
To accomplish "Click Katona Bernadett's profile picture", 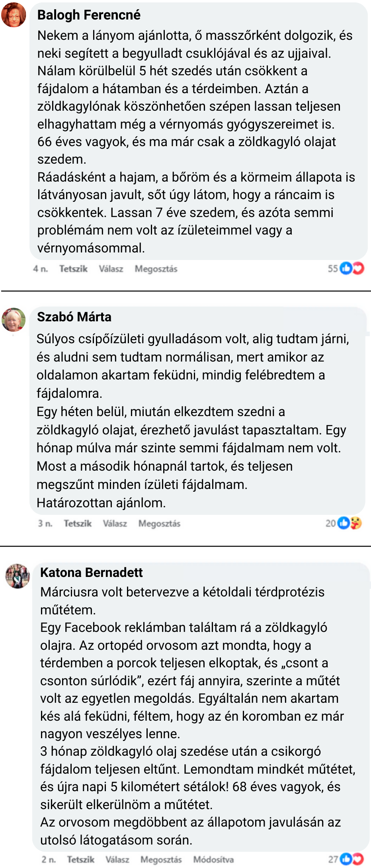I will pos(18,576).
